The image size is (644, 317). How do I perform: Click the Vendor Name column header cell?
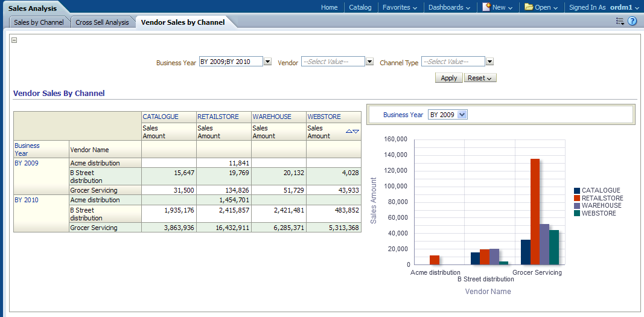point(105,150)
